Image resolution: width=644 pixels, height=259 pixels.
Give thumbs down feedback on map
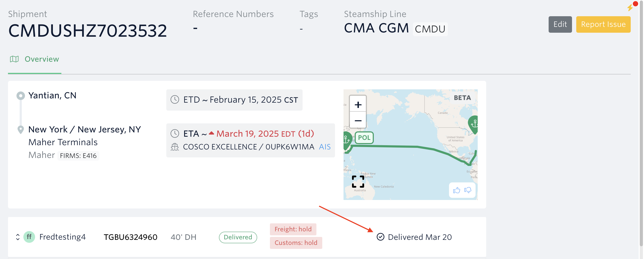[468, 190]
